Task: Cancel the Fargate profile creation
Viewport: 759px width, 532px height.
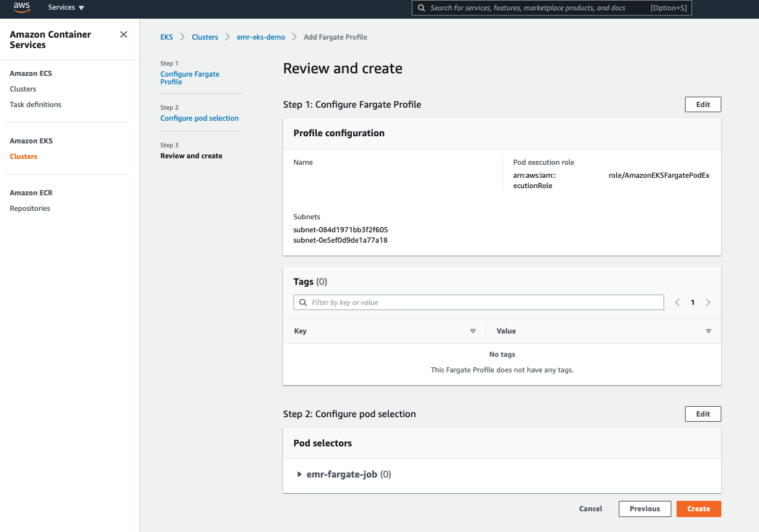Action: [590, 509]
